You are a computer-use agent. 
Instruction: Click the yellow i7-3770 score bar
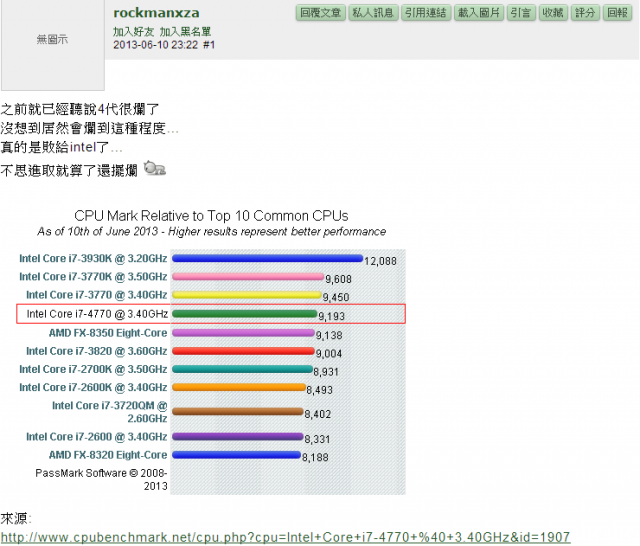[247, 295]
